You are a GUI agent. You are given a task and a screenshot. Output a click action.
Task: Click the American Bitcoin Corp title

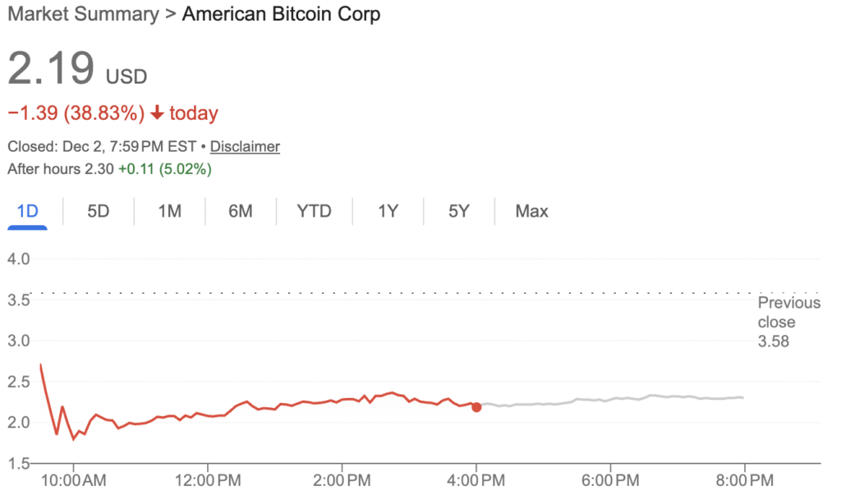pyautogui.click(x=281, y=14)
